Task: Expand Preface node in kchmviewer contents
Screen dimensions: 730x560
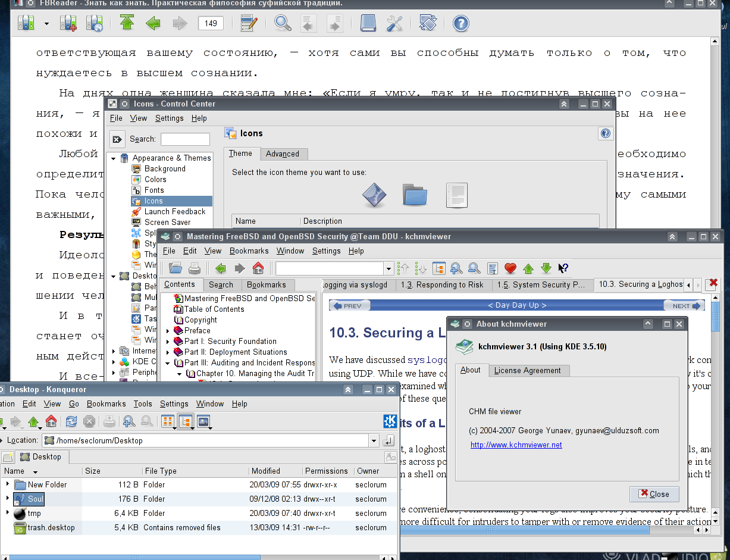Action: tap(168, 331)
